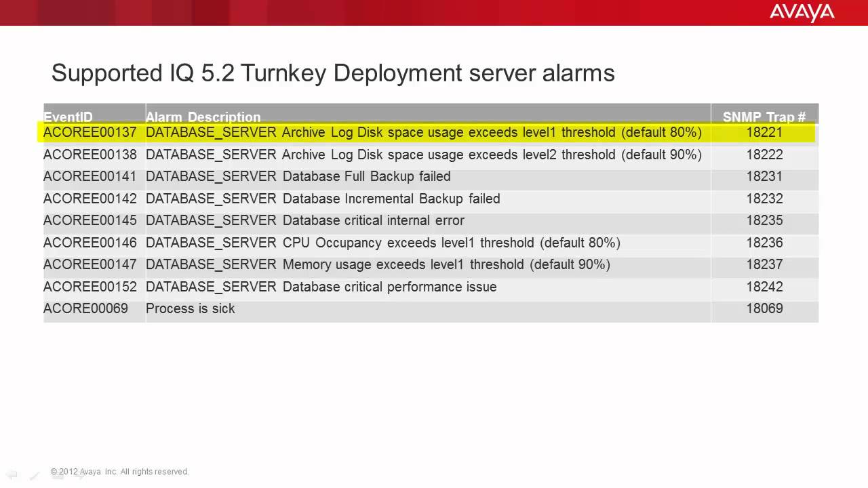Select SNMP trap number 18222
Screen dimensions: 868x488
click(764, 155)
